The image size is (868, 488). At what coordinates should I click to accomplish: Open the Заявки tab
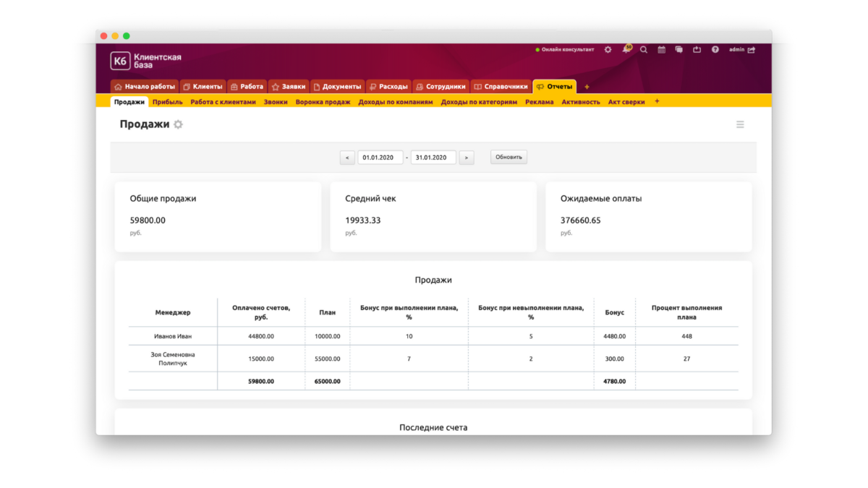(x=289, y=87)
